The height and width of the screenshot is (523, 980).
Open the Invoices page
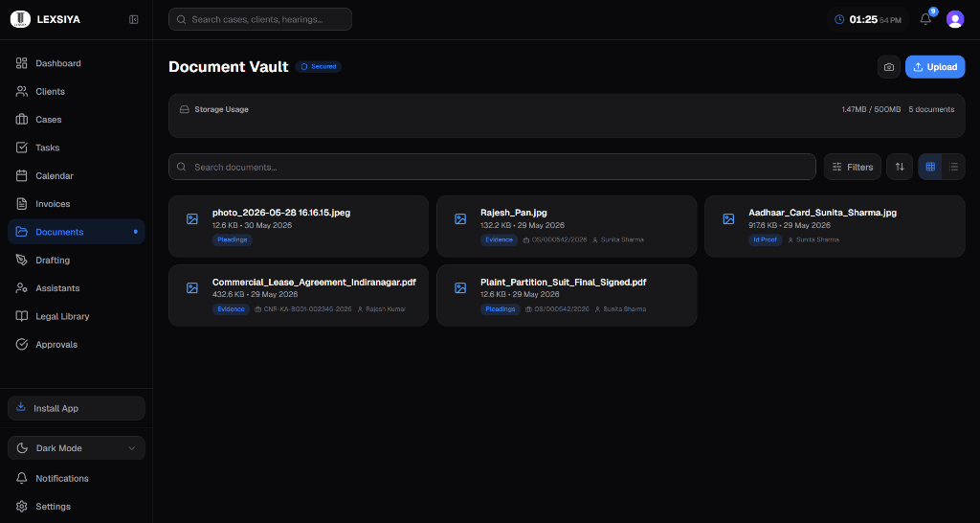click(x=77, y=204)
